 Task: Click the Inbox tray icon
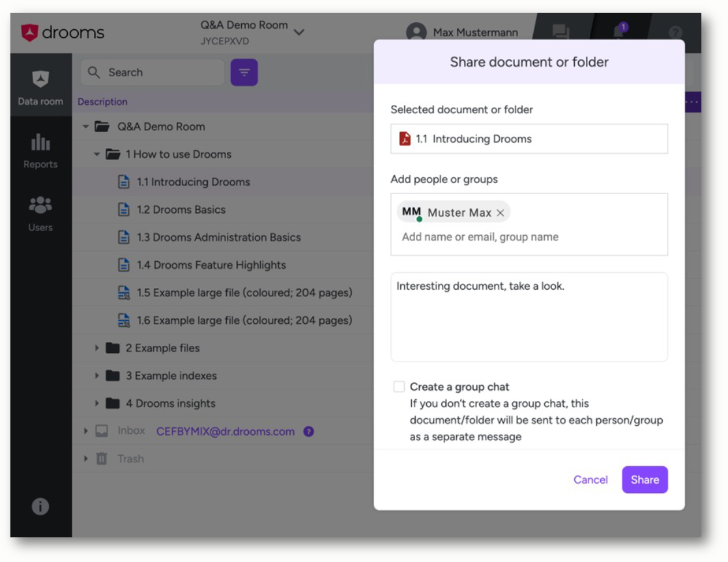[102, 431]
